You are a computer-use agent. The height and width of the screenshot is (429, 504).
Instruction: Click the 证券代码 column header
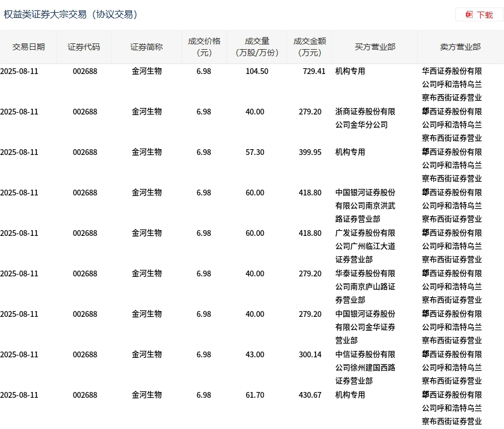pos(84,47)
